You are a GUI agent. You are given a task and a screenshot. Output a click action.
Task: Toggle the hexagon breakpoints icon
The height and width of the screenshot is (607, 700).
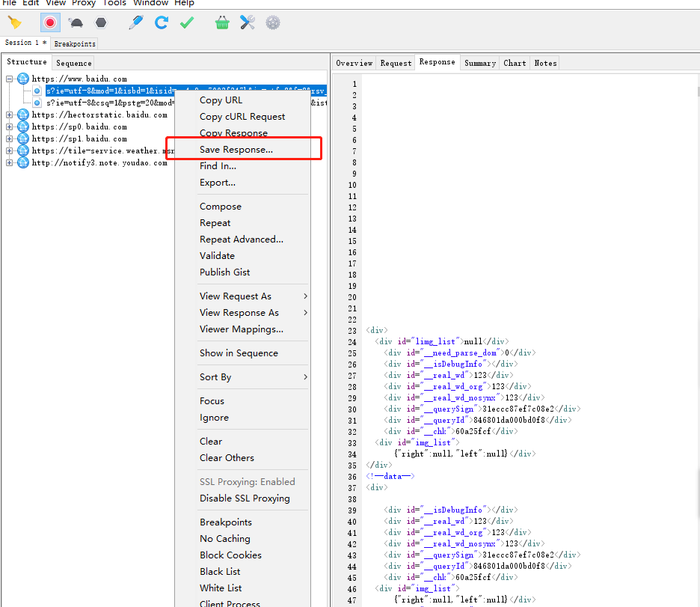(x=102, y=22)
